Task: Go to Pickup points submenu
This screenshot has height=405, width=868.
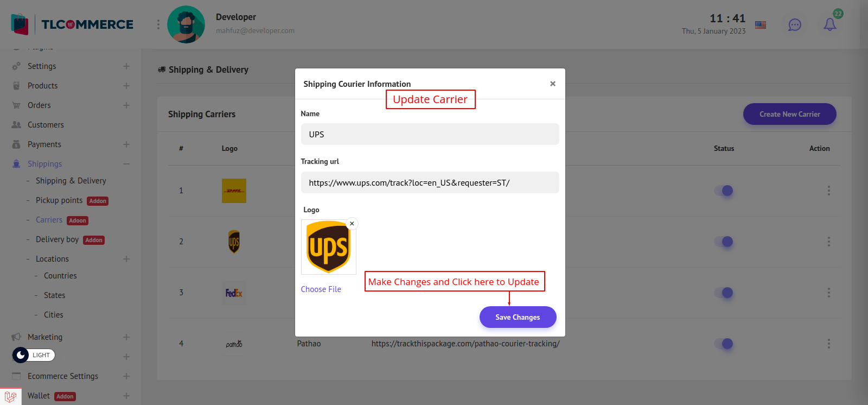Action: coord(59,200)
